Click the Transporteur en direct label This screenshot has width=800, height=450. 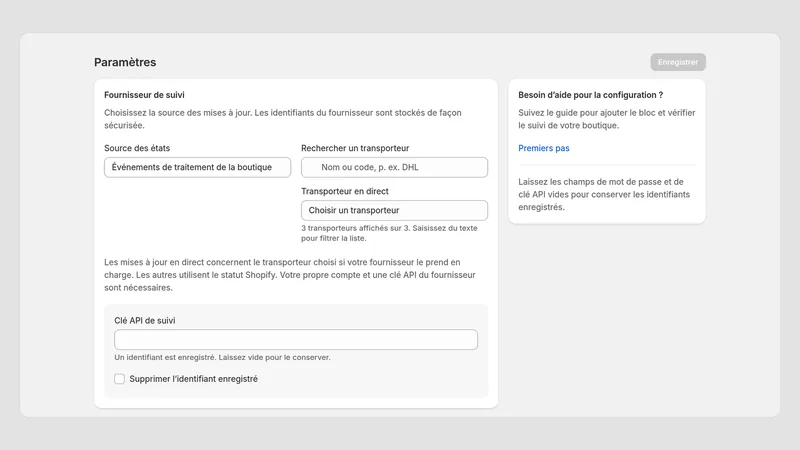coord(345,191)
